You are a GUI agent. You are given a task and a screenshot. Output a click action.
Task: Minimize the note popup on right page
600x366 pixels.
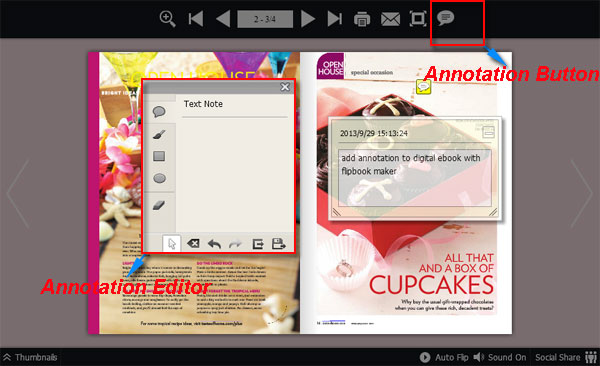click(489, 132)
